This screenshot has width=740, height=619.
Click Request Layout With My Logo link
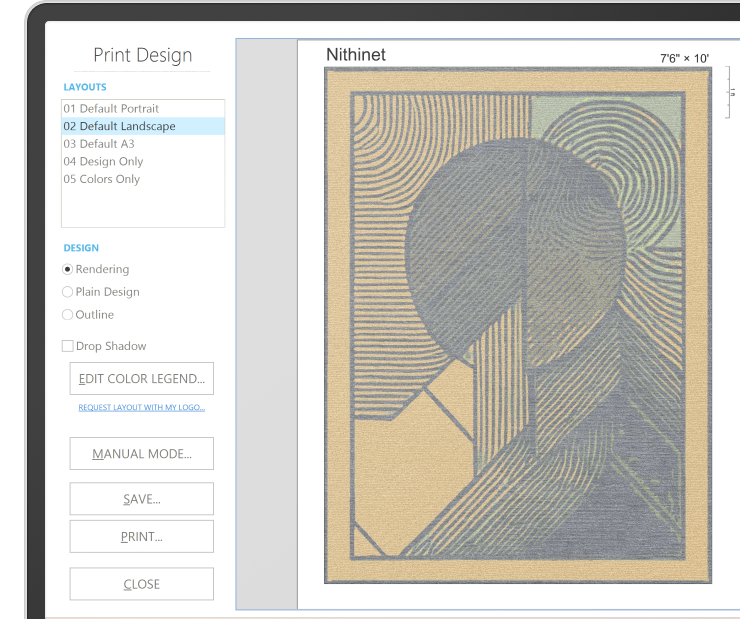click(x=141, y=408)
